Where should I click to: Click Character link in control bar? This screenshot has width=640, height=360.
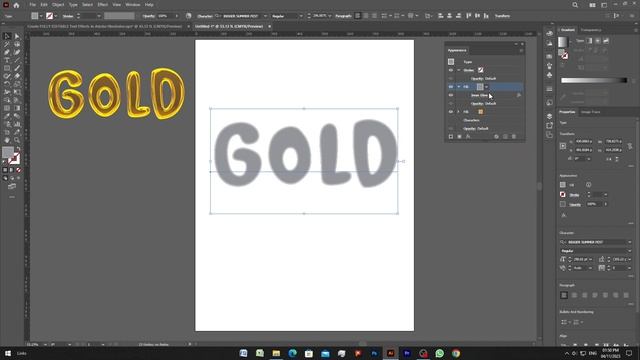click(205, 16)
